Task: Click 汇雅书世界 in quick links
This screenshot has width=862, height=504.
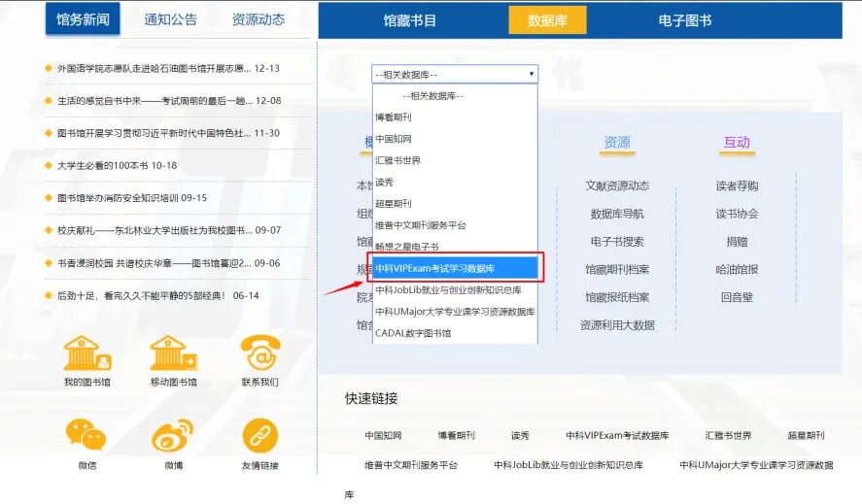Action: click(728, 436)
